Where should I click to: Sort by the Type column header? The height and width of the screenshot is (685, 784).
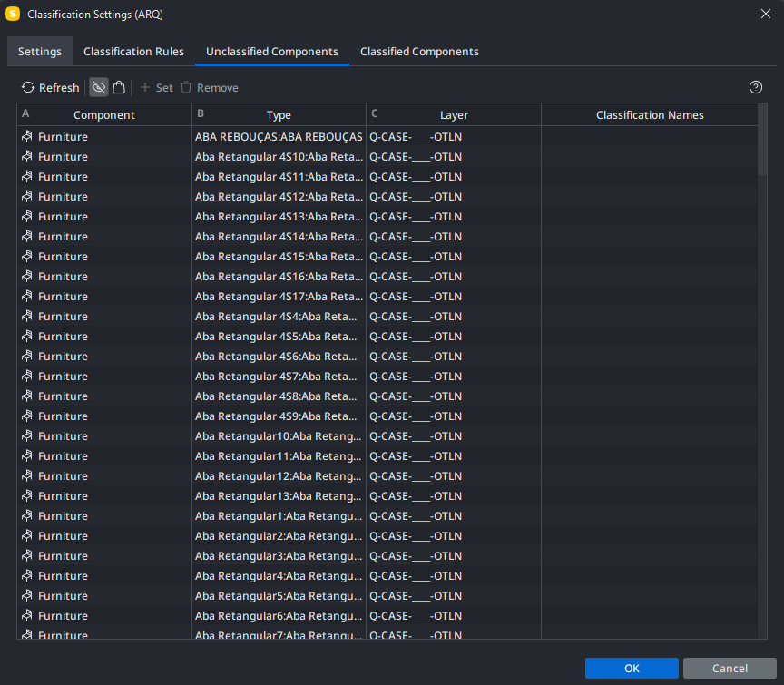coord(279,115)
